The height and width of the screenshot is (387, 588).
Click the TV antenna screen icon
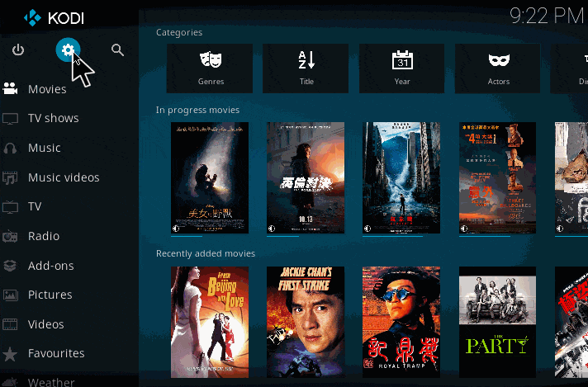(10, 206)
